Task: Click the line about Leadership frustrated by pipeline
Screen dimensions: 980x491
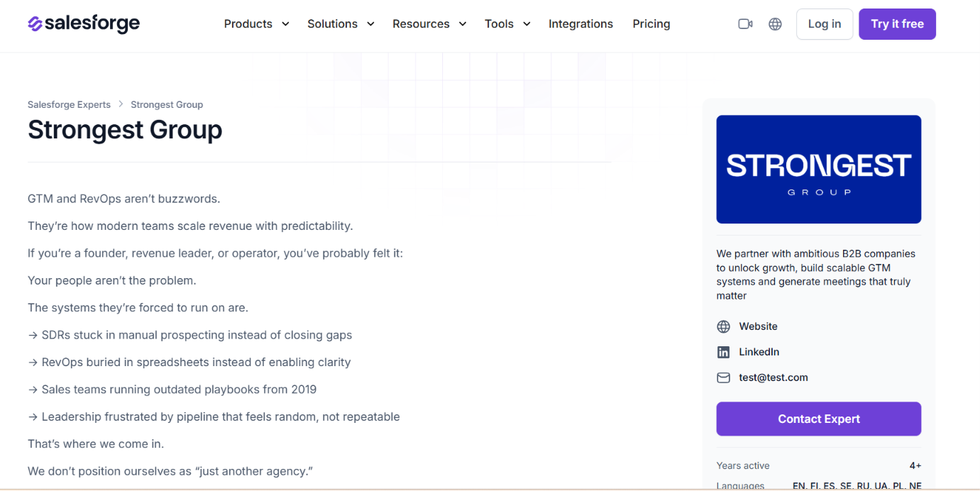Action: click(214, 416)
